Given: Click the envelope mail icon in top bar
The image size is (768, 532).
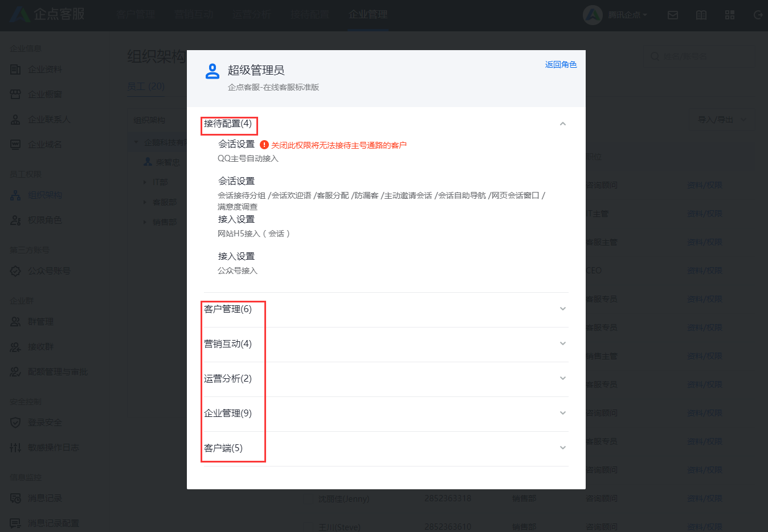Looking at the screenshot, I should (x=673, y=15).
